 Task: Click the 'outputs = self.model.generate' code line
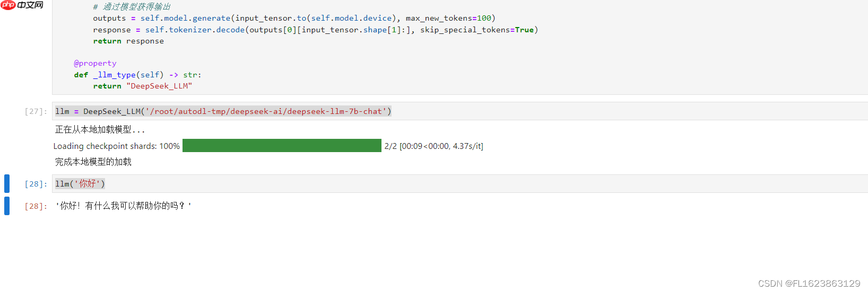click(x=294, y=18)
